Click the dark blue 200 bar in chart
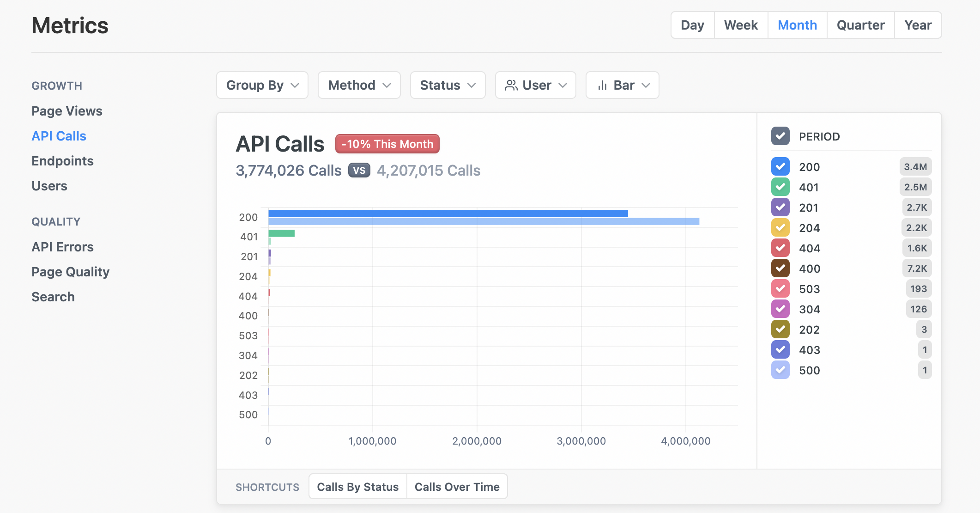Screen dimensions: 980x513 click(x=448, y=214)
